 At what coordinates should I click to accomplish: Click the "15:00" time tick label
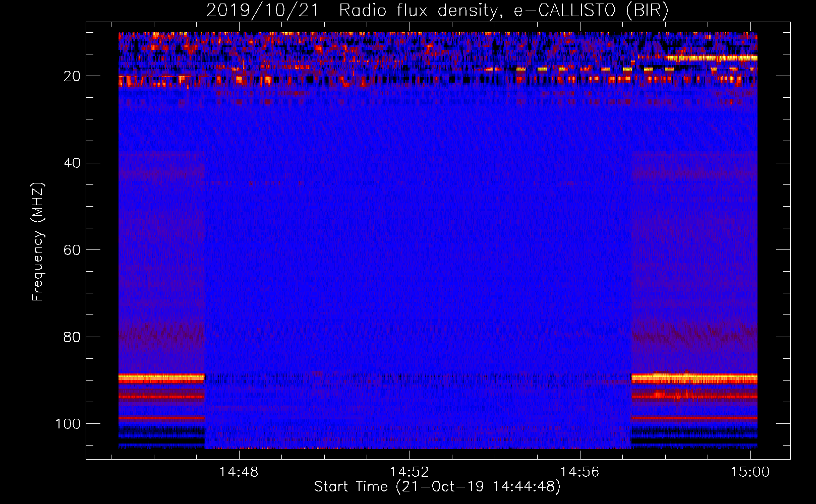750,472
